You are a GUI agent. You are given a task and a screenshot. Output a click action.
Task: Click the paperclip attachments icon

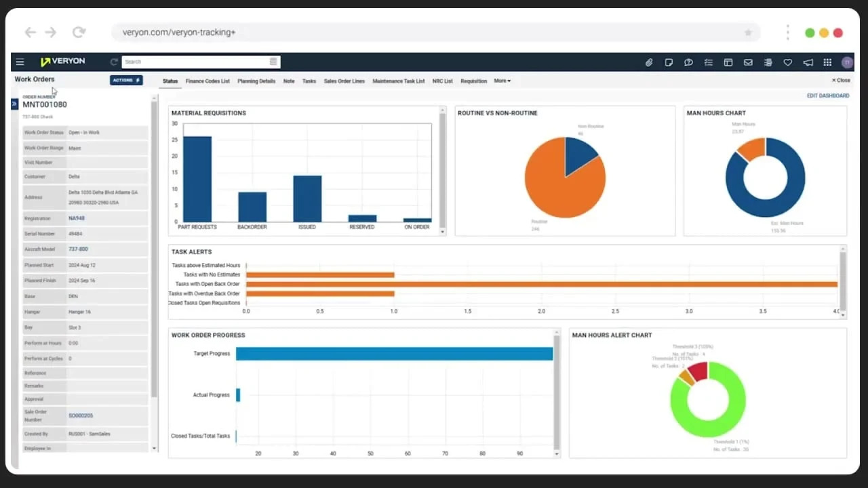(x=649, y=62)
